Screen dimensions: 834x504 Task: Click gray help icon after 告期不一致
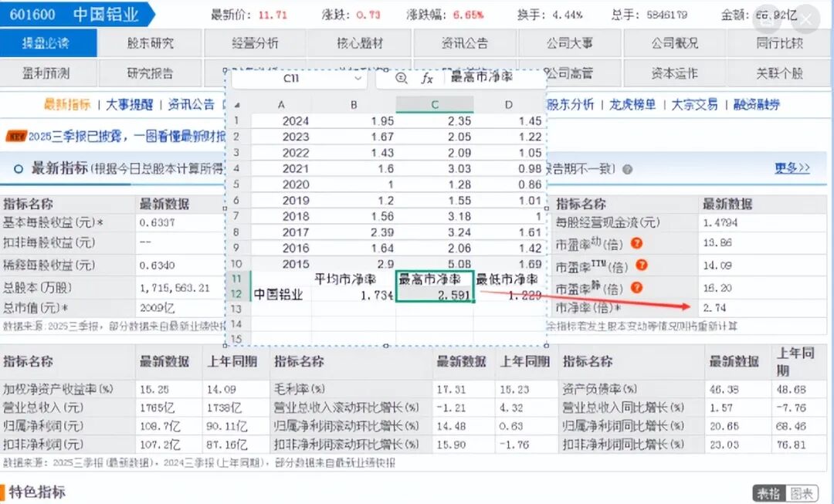click(x=628, y=170)
